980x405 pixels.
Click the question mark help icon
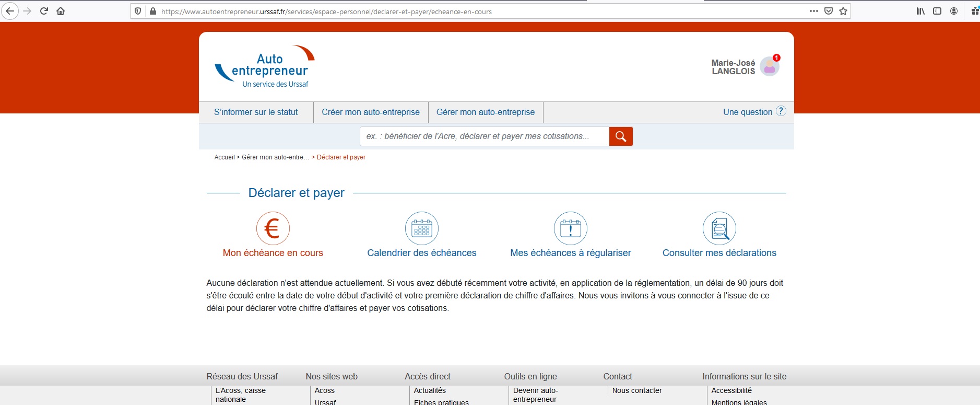(x=781, y=111)
